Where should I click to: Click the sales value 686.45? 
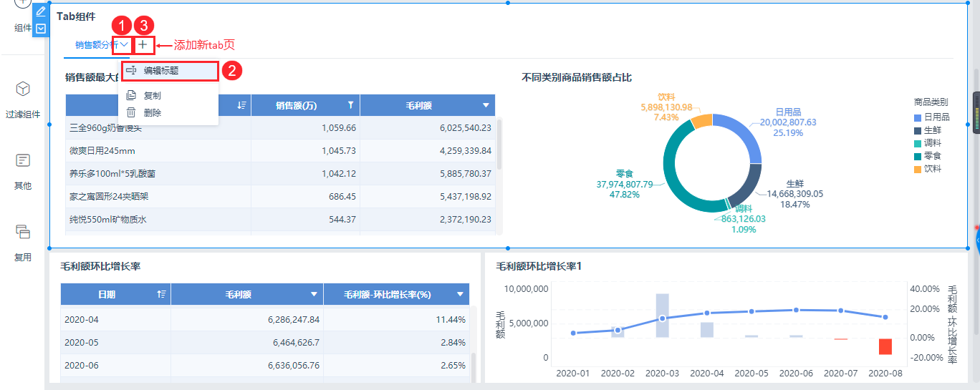(x=342, y=197)
